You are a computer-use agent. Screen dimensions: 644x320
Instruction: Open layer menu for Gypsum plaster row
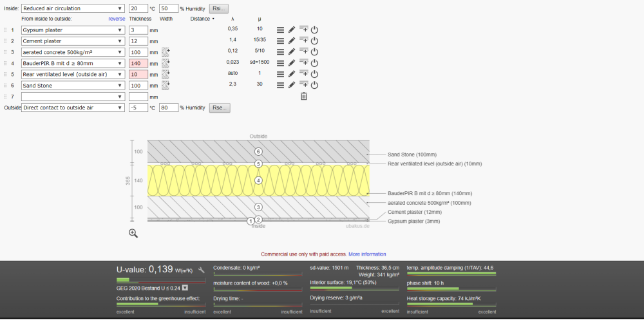click(280, 30)
